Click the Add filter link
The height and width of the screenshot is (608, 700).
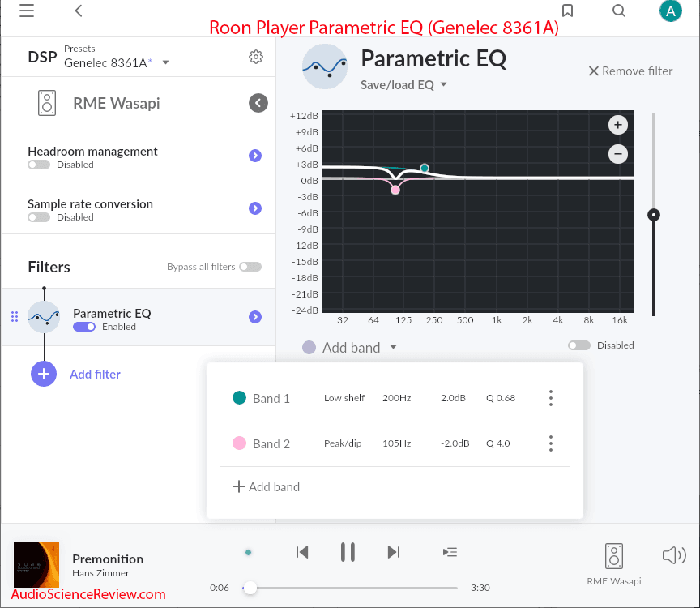[x=95, y=374]
